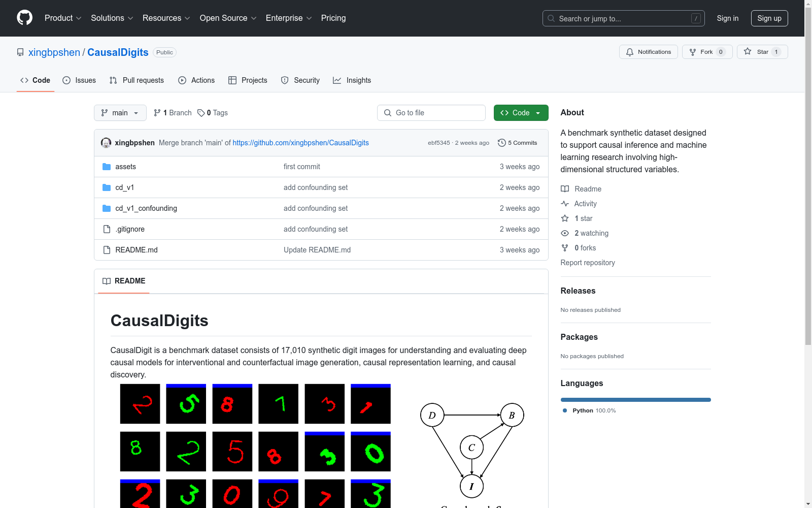Open the 'Update README.md' commit message

tap(317, 250)
